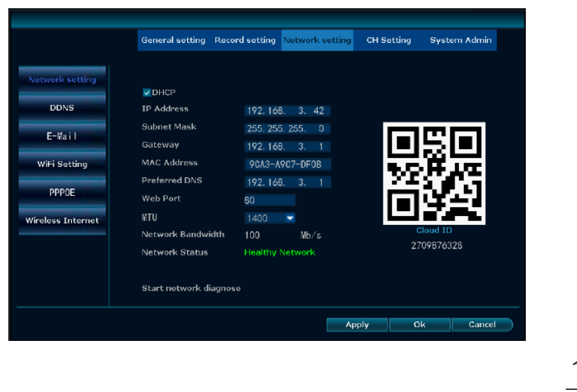Screen dimensions: 577x392
Task: Toggle the DHCP checkbox
Action: coord(146,92)
